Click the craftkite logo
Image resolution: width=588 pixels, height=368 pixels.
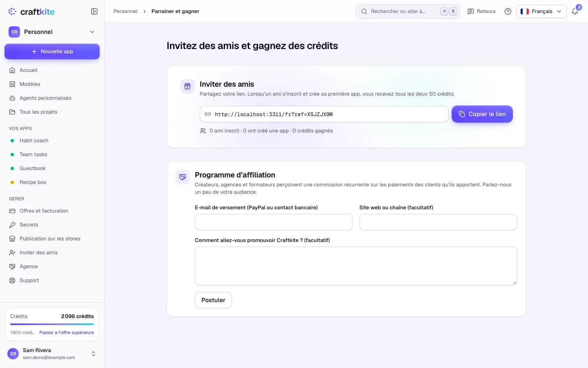[31, 11]
